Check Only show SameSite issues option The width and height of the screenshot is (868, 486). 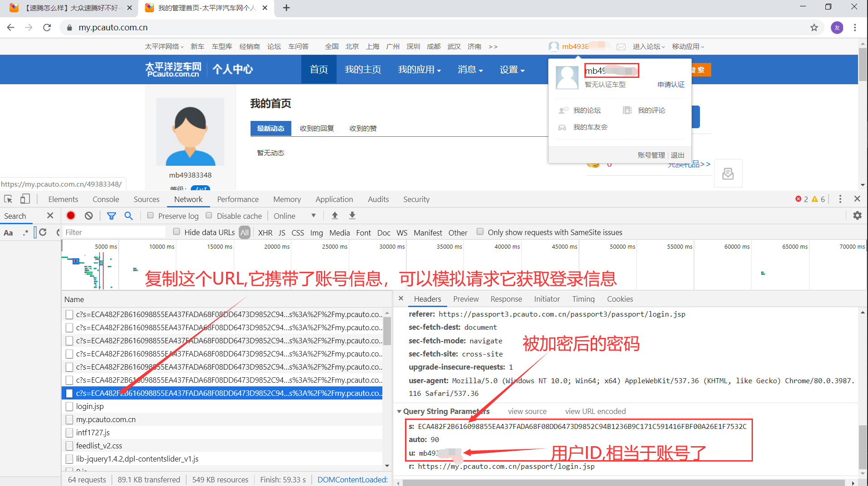pos(480,232)
